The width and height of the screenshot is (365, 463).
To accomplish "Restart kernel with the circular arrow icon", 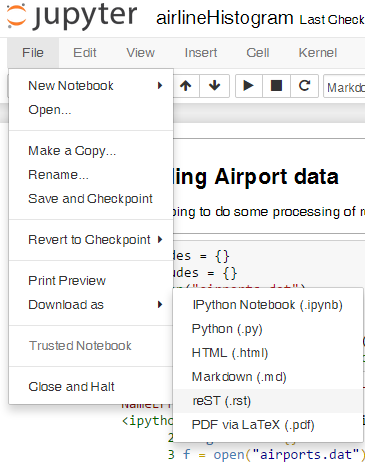I will point(304,86).
